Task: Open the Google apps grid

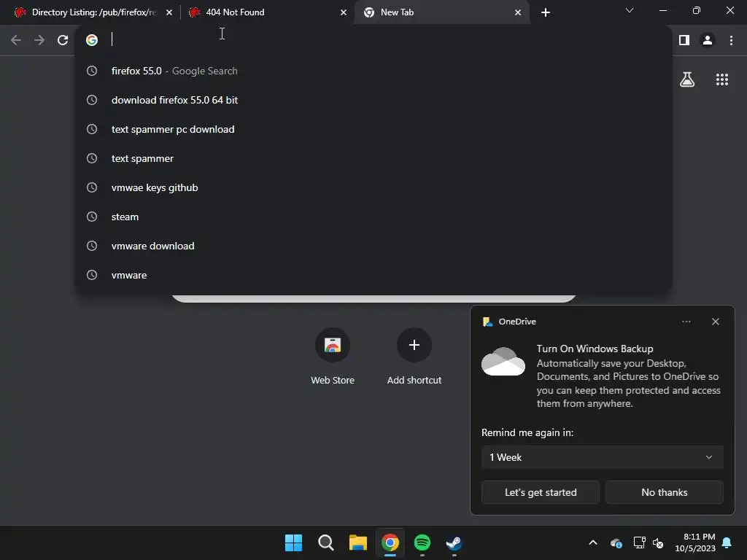Action: click(722, 79)
